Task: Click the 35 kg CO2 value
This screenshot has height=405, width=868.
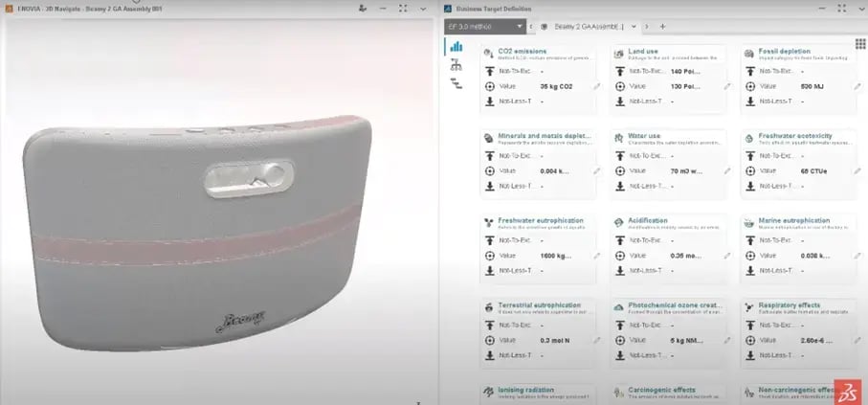Action: (x=556, y=86)
